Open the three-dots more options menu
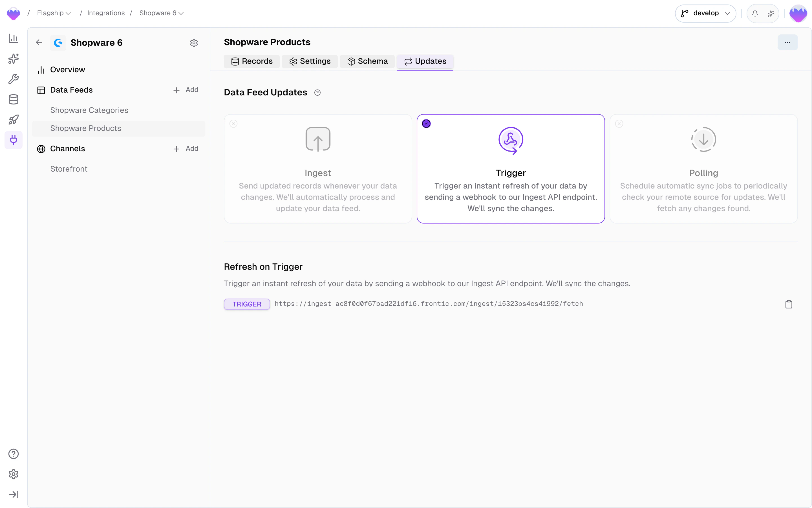Image resolution: width=812 pixels, height=508 pixels. (787, 42)
